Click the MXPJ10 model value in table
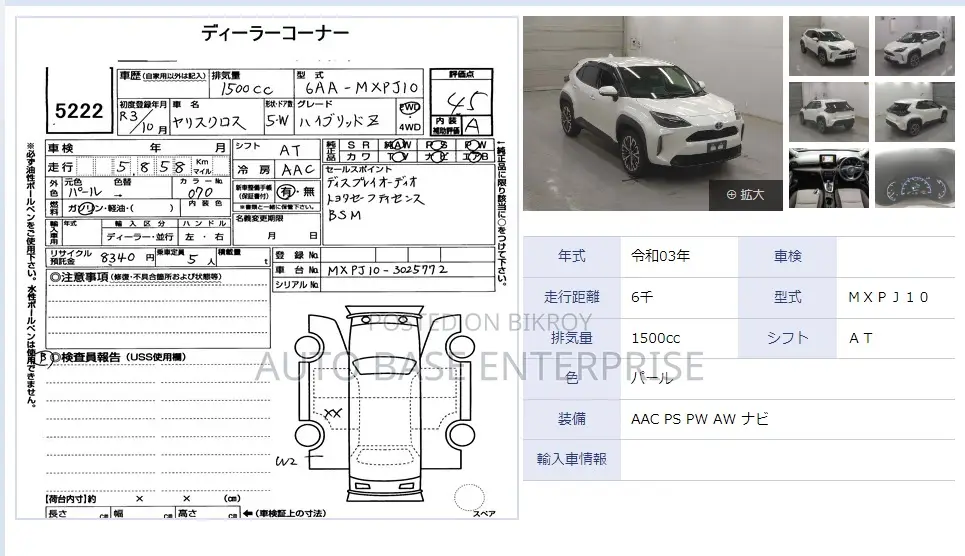Image resolution: width=965 pixels, height=556 pixels. 888,297
